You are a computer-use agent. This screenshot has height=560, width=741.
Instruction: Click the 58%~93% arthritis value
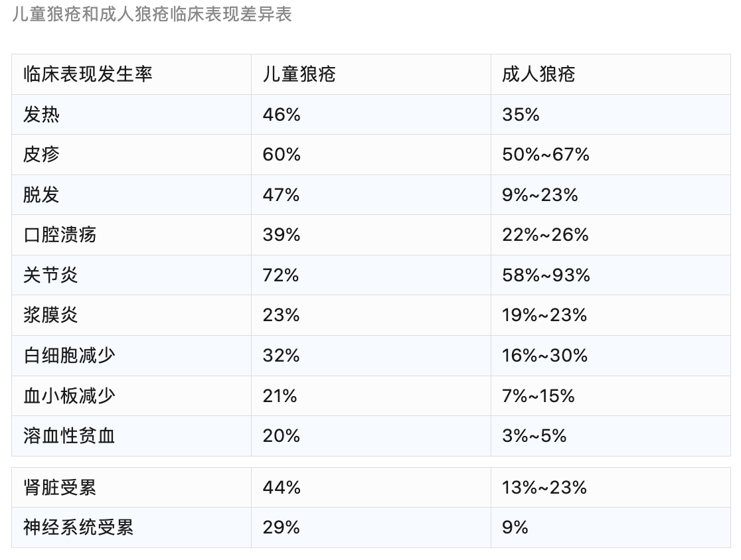(546, 275)
